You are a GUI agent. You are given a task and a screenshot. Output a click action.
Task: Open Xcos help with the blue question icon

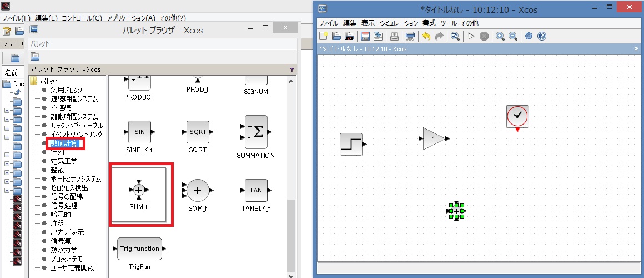point(542,36)
